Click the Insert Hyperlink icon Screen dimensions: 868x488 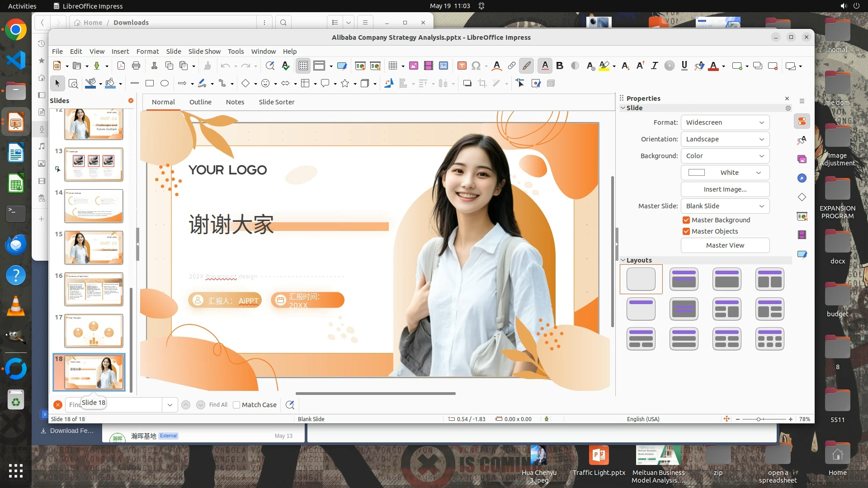tap(511, 66)
